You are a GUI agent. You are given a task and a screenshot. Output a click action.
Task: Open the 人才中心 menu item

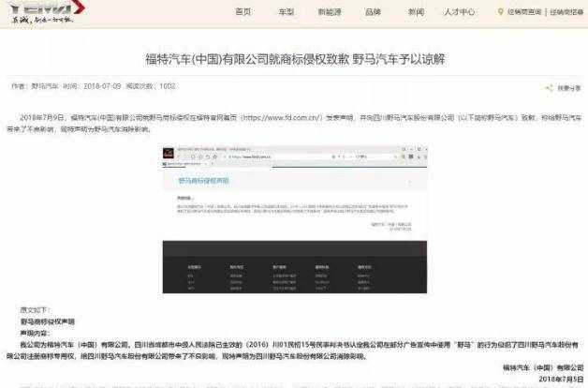pyautogui.click(x=460, y=11)
